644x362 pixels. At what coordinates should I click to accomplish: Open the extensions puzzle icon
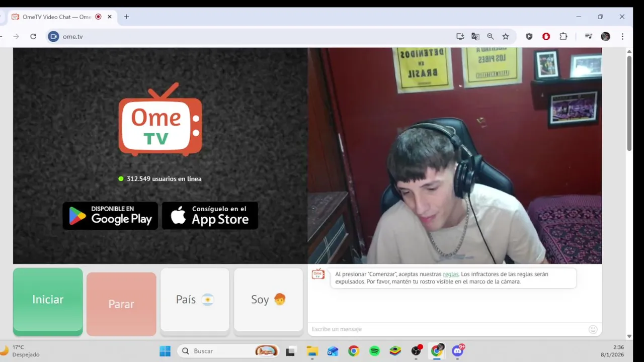tap(563, 37)
